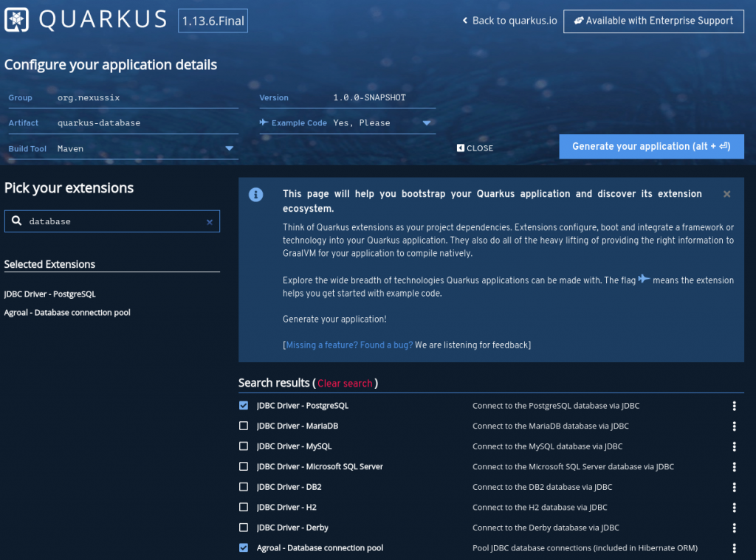The image size is (756, 560).
Task: Edit the Artifact field quarkus-database
Action: tap(147, 123)
